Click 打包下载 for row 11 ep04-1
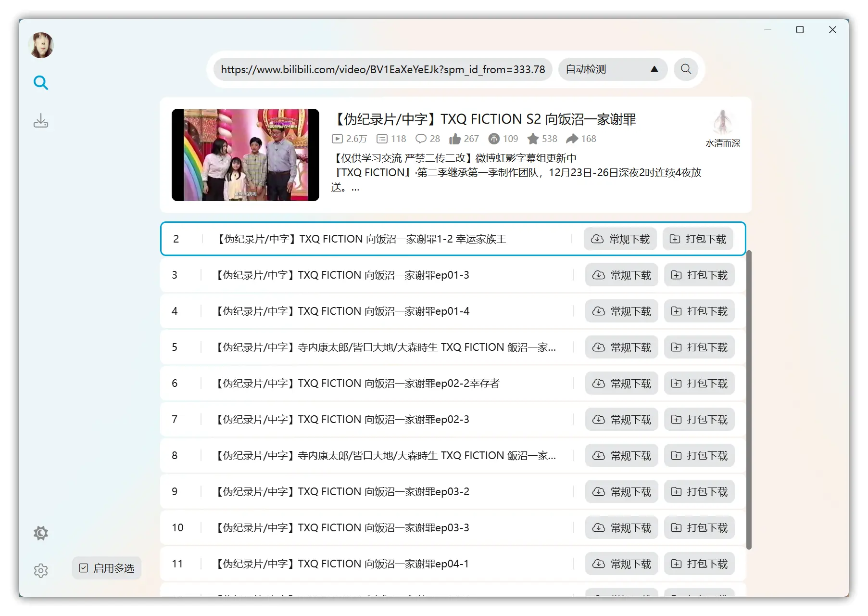868x616 pixels. coord(699,564)
